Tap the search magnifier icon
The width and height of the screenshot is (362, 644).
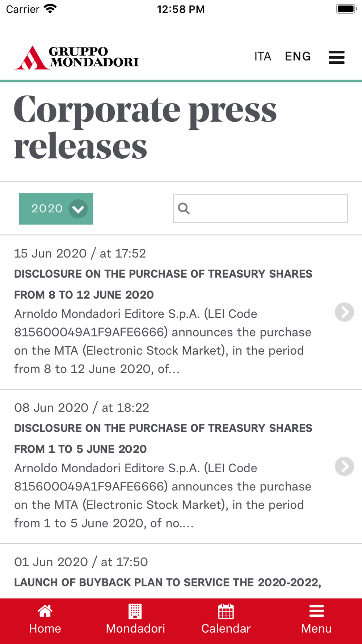point(184,208)
